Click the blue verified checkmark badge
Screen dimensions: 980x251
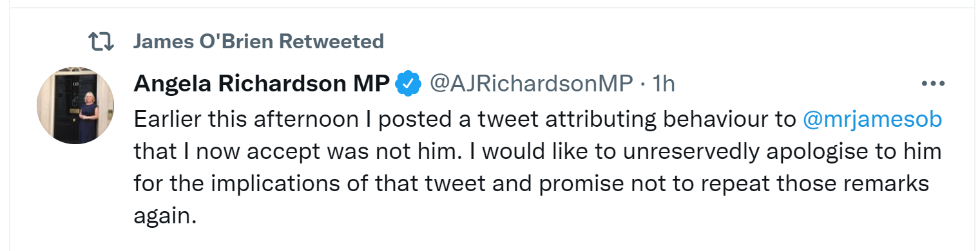pyautogui.click(x=408, y=83)
